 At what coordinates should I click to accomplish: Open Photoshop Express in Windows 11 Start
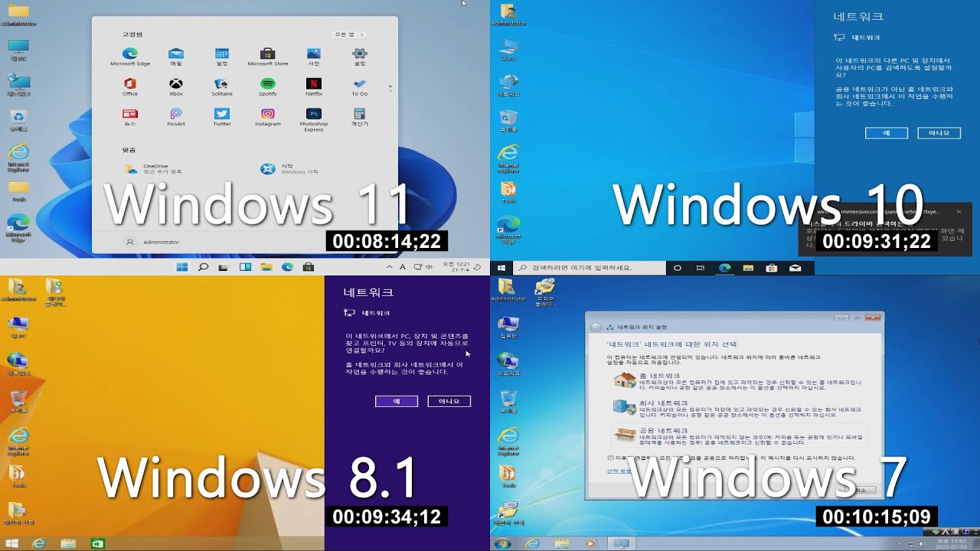pyautogui.click(x=314, y=119)
